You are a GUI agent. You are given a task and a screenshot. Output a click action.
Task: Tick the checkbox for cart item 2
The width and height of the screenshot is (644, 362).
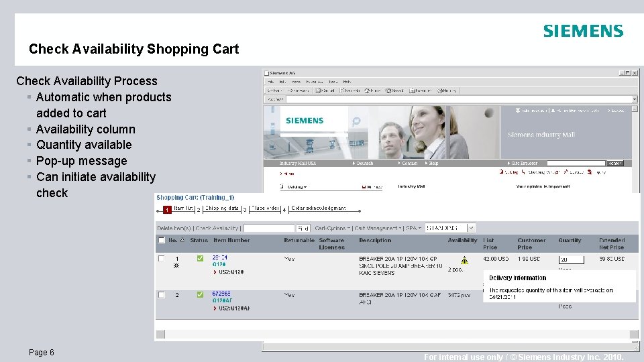click(162, 295)
